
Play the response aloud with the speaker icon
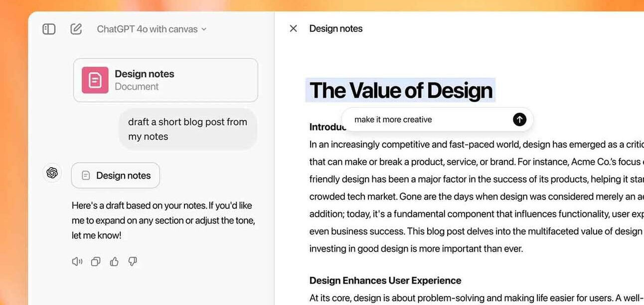pos(77,262)
